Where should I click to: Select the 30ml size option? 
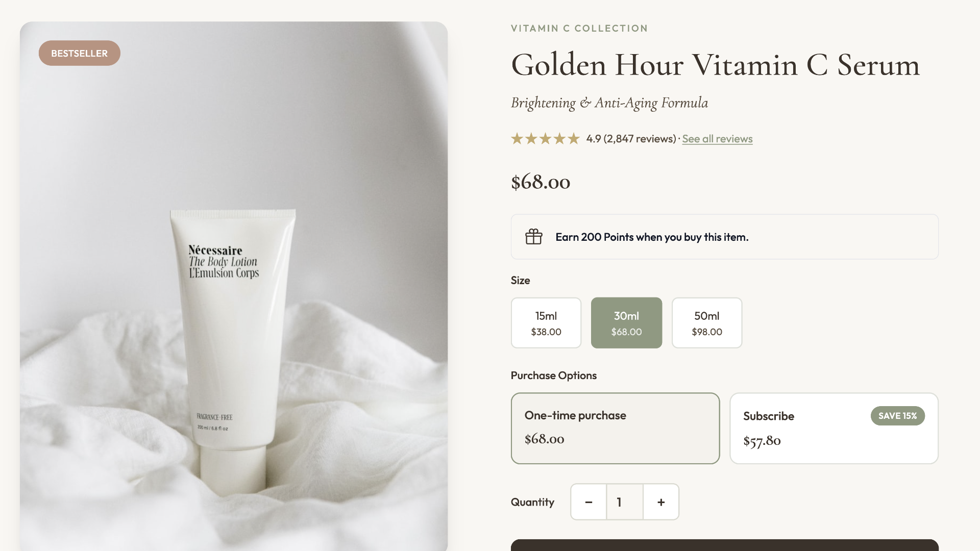pos(626,323)
